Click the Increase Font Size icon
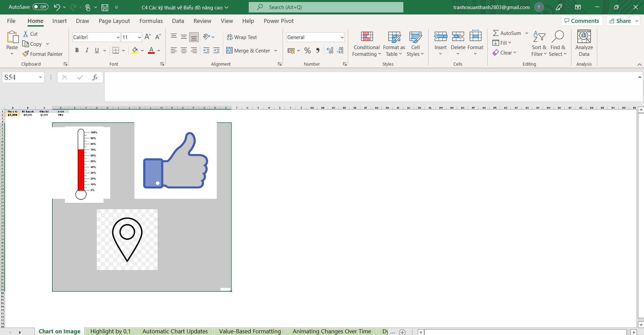 coord(148,37)
